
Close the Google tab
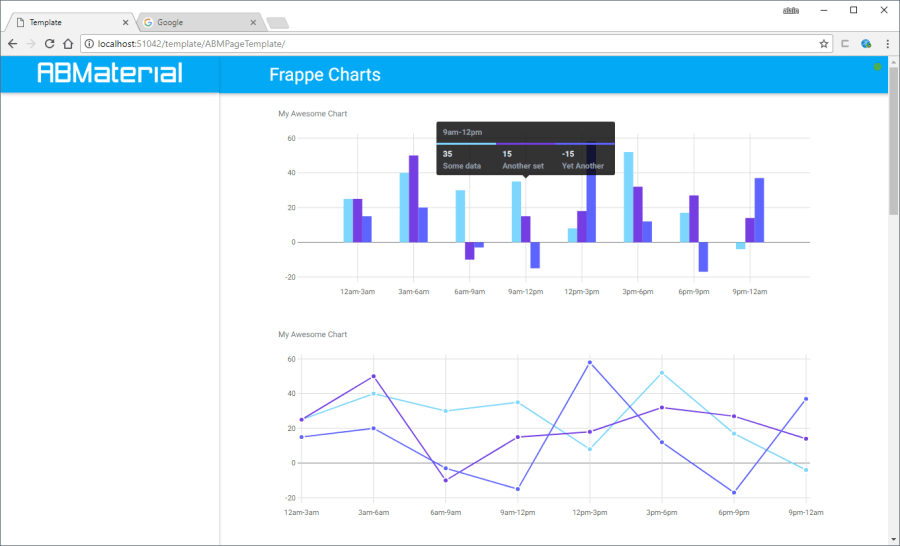[253, 22]
